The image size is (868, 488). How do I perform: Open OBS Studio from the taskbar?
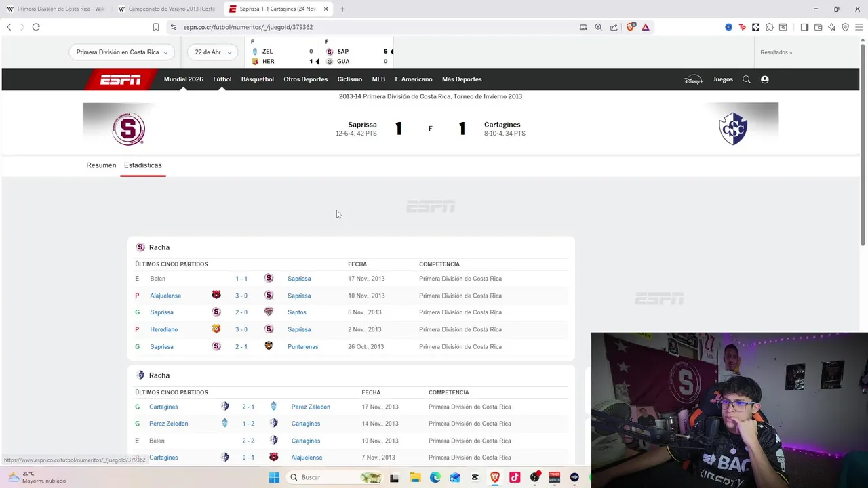535,477
